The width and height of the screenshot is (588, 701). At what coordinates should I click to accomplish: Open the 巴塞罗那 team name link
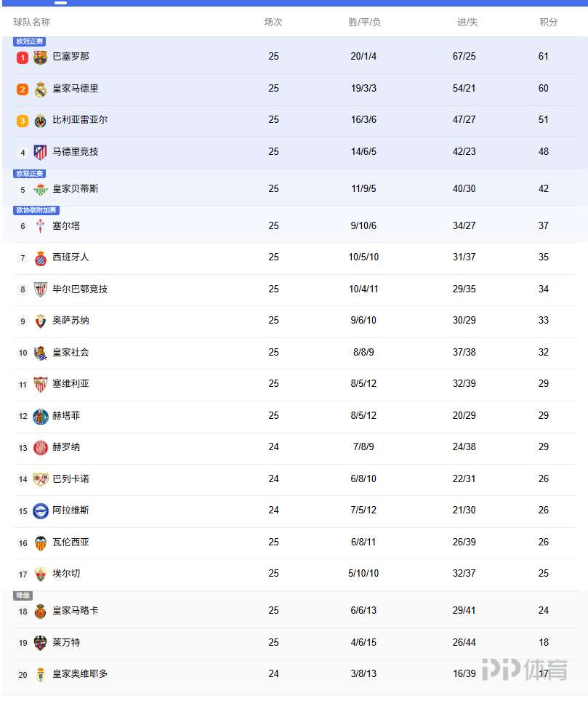(71, 57)
